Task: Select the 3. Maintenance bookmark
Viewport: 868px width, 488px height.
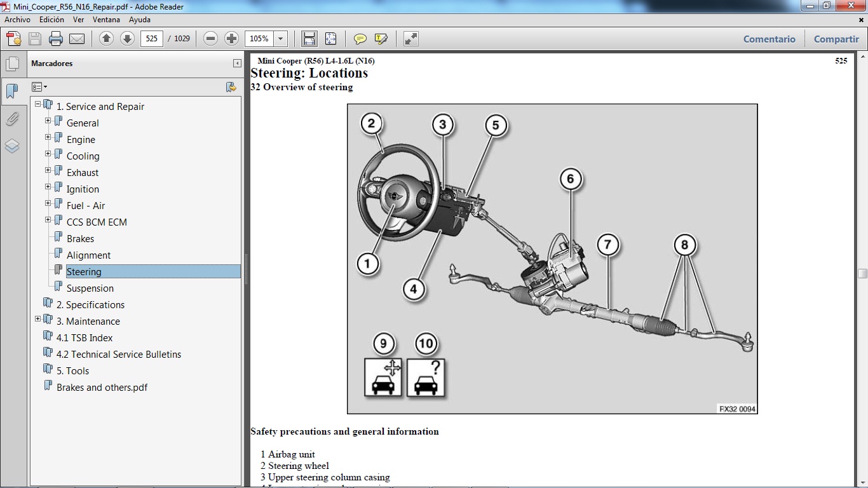Action: (x=88, y=322)
